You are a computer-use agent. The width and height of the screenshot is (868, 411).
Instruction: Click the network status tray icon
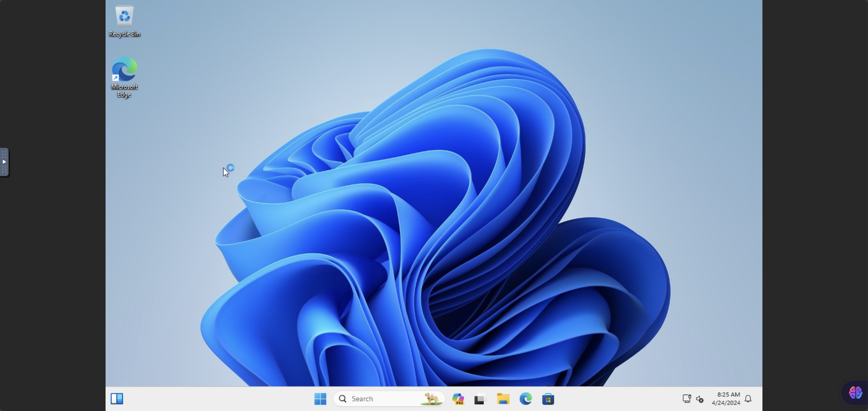(686, 398)
